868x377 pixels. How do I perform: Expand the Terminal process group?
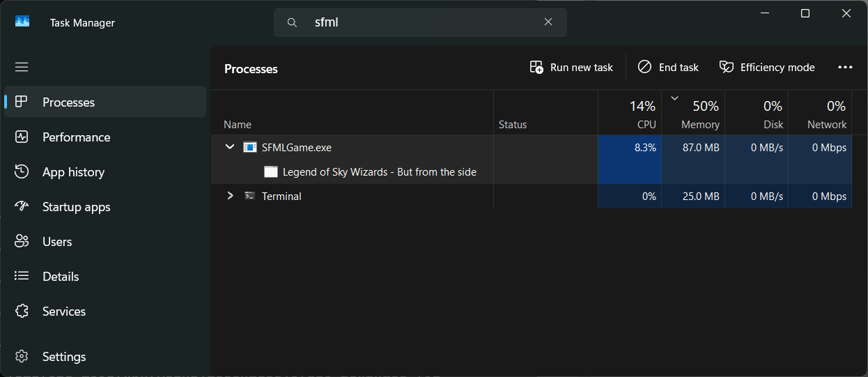coord(230,196)
